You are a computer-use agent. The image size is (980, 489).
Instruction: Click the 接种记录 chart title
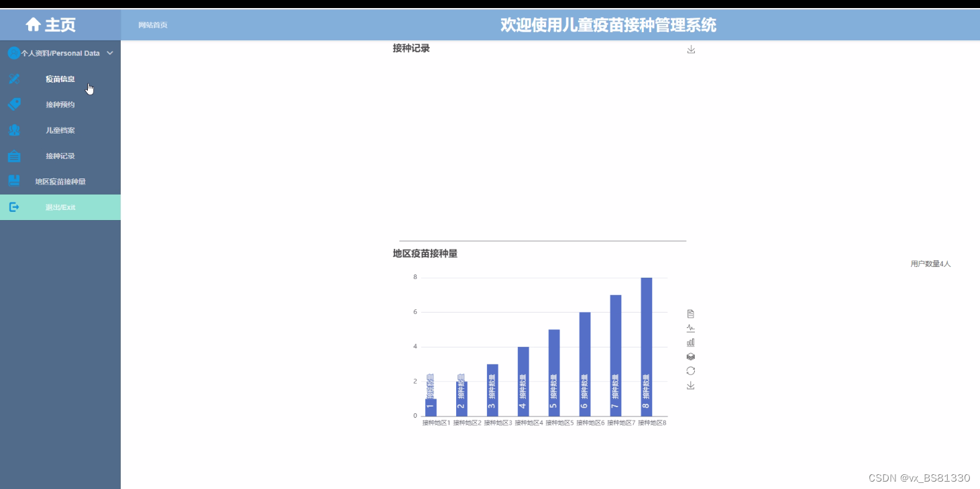tap(411, 48)
